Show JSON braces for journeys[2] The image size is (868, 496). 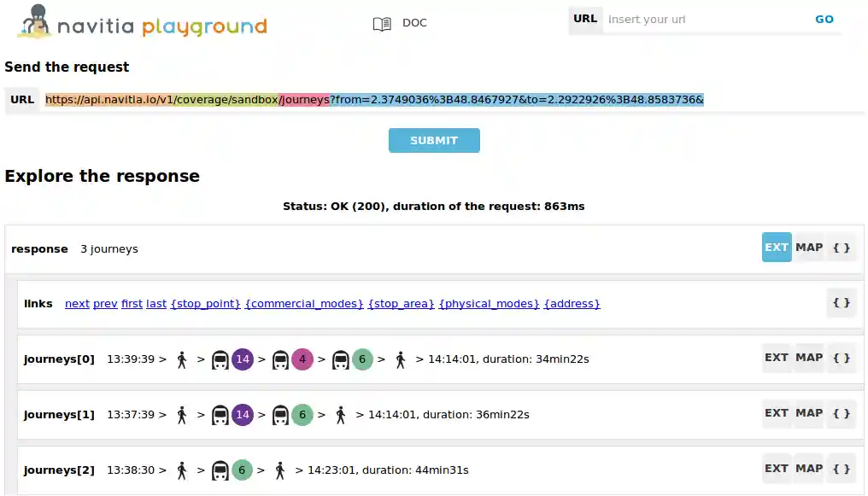coord(842,469)
